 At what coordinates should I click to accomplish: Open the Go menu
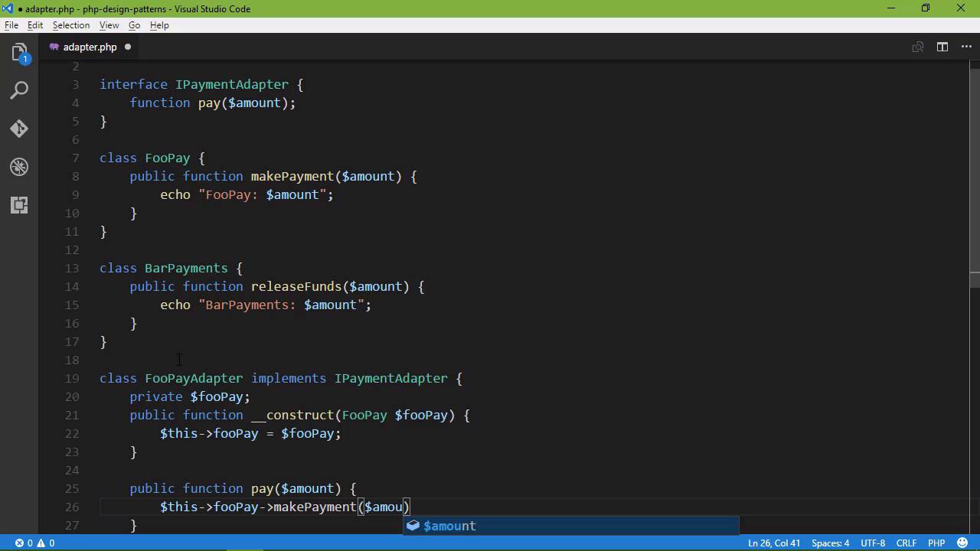click(x=134, y=25)
